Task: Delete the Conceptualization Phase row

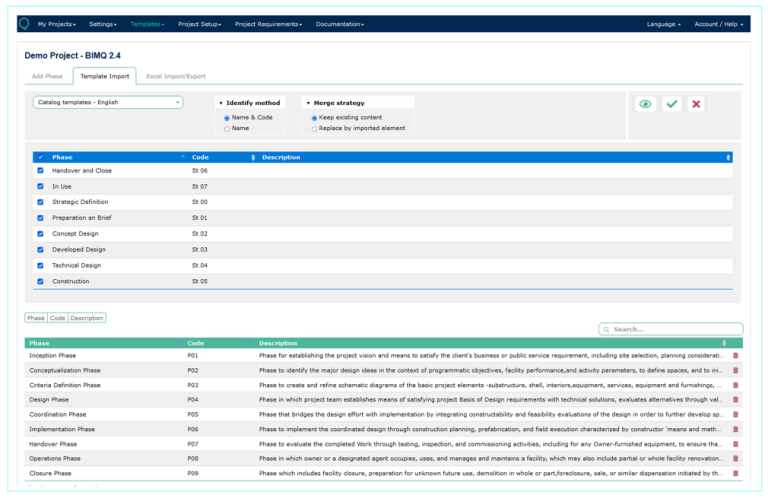Action: (x=735, y=370)
